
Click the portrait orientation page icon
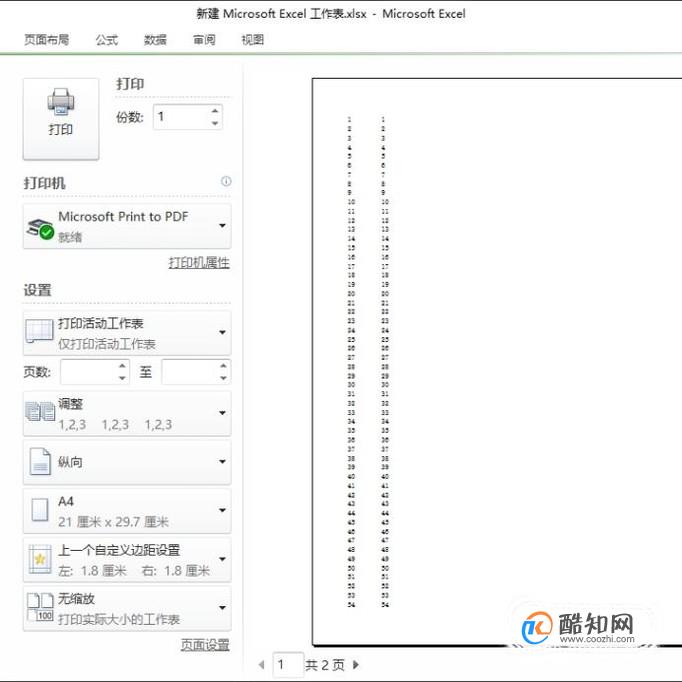[x=40, y=461]
